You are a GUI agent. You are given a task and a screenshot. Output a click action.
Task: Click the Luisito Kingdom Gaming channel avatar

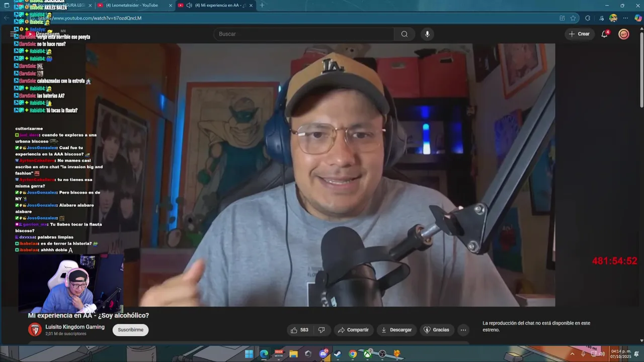[35, 330]
